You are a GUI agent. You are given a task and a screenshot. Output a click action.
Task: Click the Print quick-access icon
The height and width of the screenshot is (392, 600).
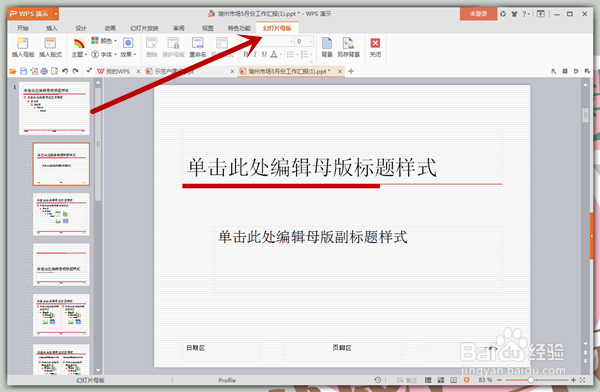44,71
